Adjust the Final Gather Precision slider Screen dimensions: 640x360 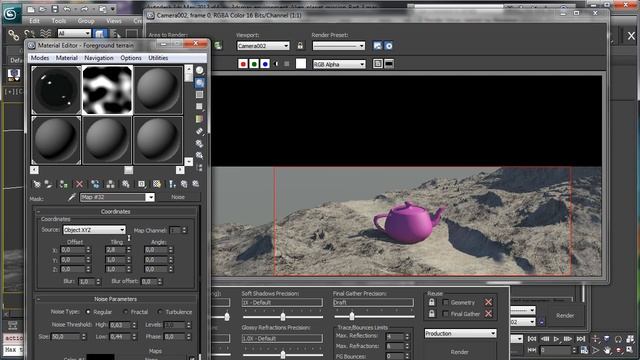click(x=352, y=316)
